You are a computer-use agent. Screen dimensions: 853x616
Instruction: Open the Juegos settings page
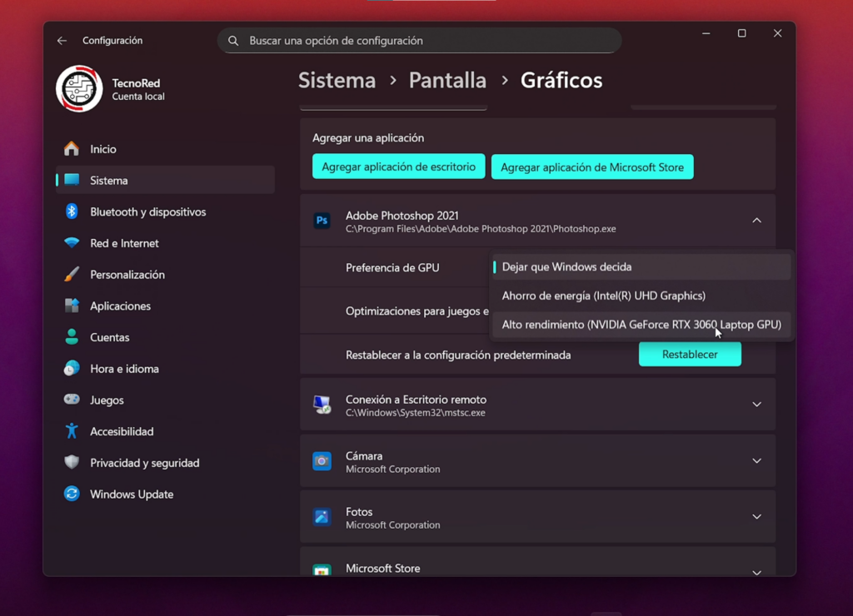(x=108, y=400)
